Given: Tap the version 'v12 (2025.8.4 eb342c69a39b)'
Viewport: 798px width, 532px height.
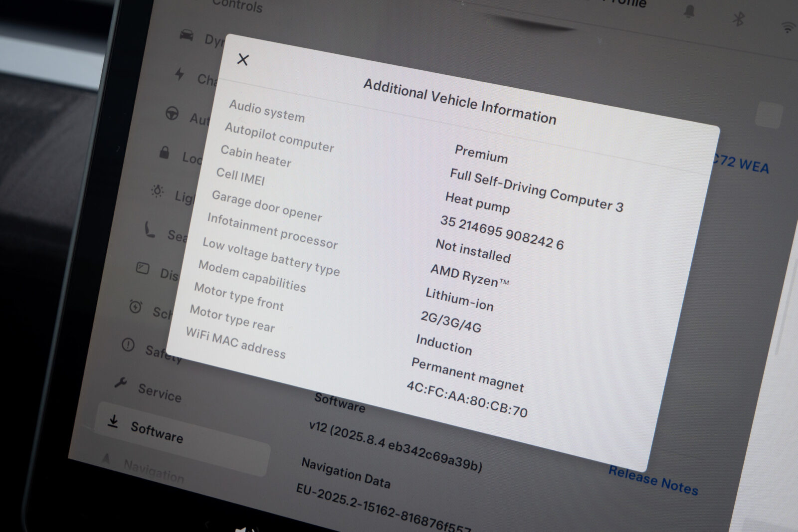Looking at the screenshot, I should tap(395, 446).
